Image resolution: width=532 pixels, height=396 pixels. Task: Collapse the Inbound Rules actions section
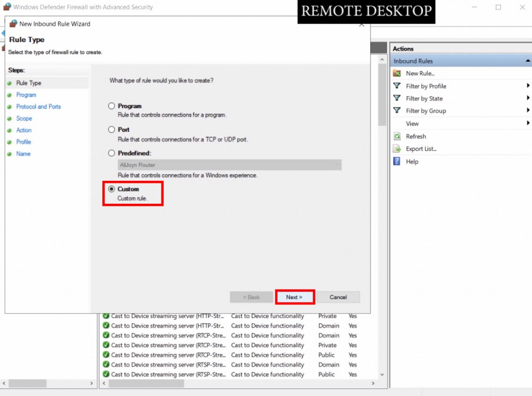[x=528, y=61]
